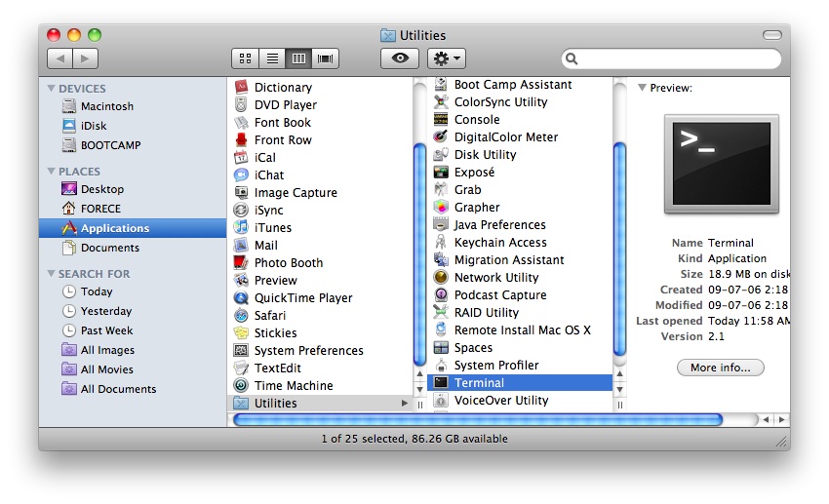This screenshot has height=504, width=829.
Task: Switch to column view
Action: 298,58
